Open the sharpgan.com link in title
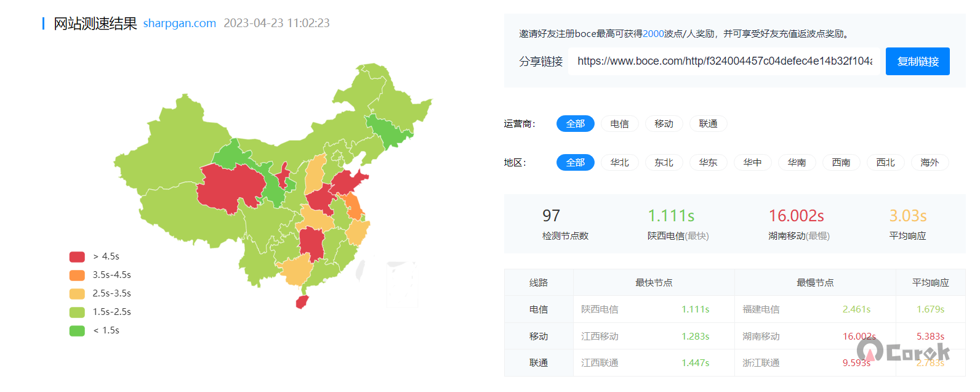This screenshot has height=392, width=980. pyautogui.click(x=179, y=23)
